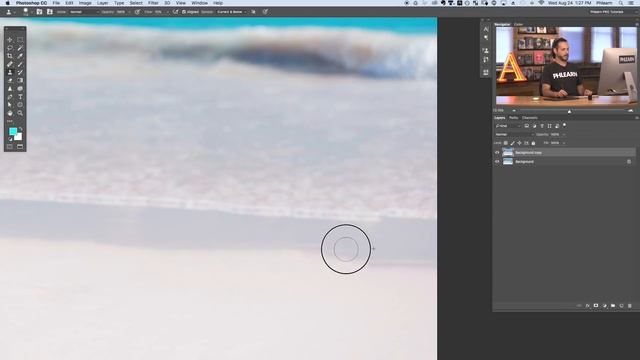Select the Brush tool

tap(20, 64)
